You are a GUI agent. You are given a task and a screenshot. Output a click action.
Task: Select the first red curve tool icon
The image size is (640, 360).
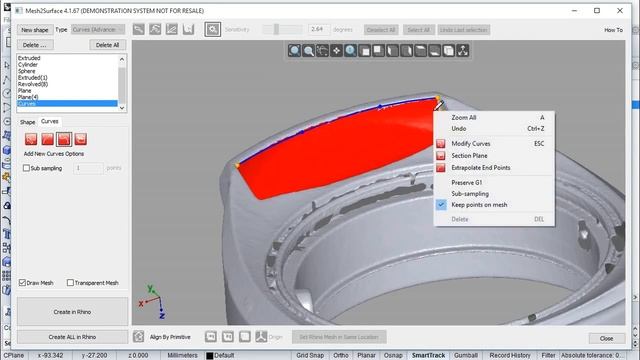coord(31,139)
